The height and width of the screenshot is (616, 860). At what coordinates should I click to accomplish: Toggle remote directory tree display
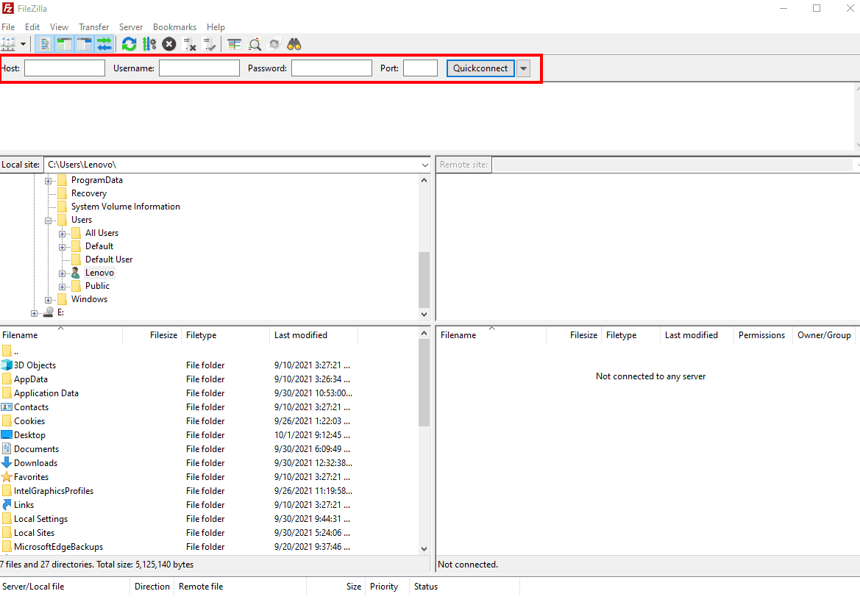click(x=85, y=44)
